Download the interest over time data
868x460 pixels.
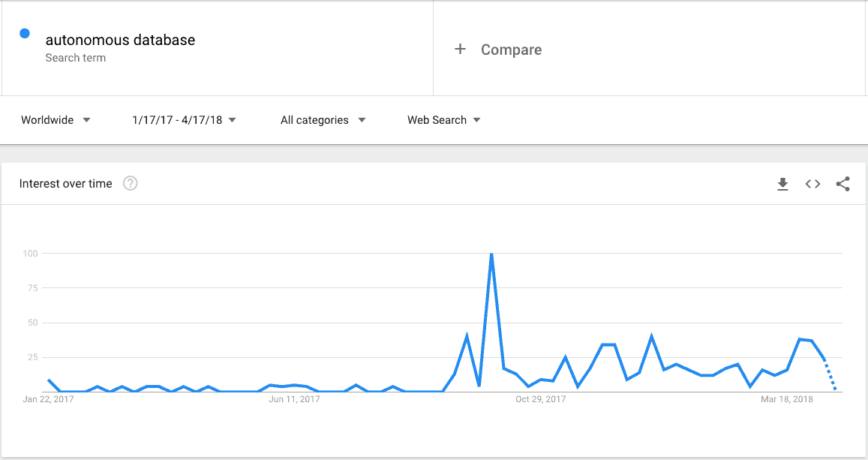coord(782,184)
